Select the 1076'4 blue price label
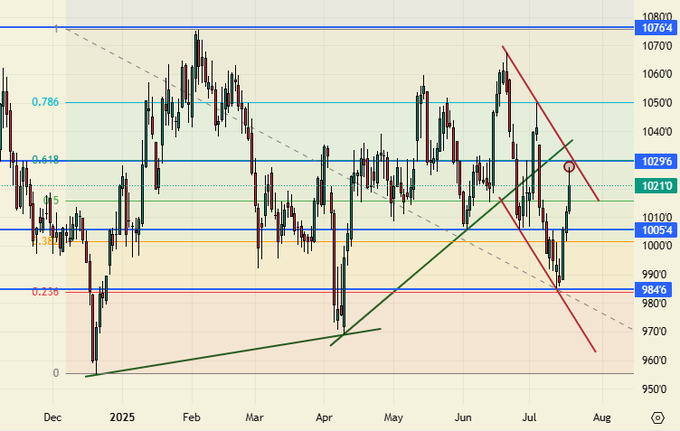This screenshot has width=680, height=431. 656,30
